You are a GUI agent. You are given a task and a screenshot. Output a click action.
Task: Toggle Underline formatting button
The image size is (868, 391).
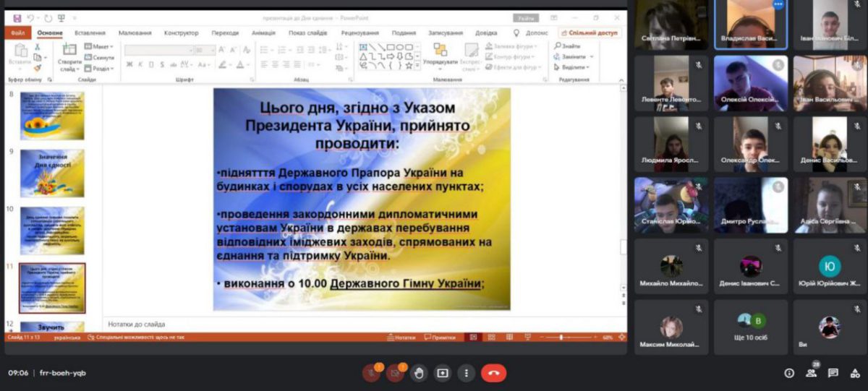150,64
